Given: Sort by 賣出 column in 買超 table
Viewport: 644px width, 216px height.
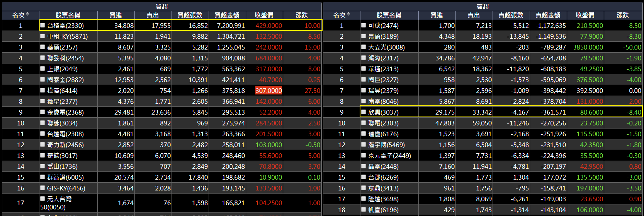Looking at the screenshot, I should [153, 15].
